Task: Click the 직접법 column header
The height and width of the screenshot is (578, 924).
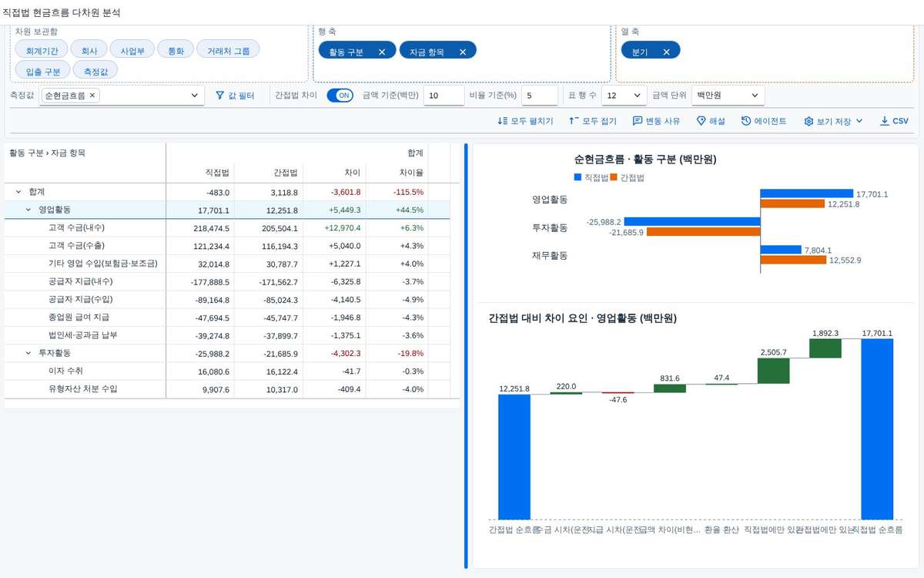Action: pyautogui.click(x=218, y=173)
